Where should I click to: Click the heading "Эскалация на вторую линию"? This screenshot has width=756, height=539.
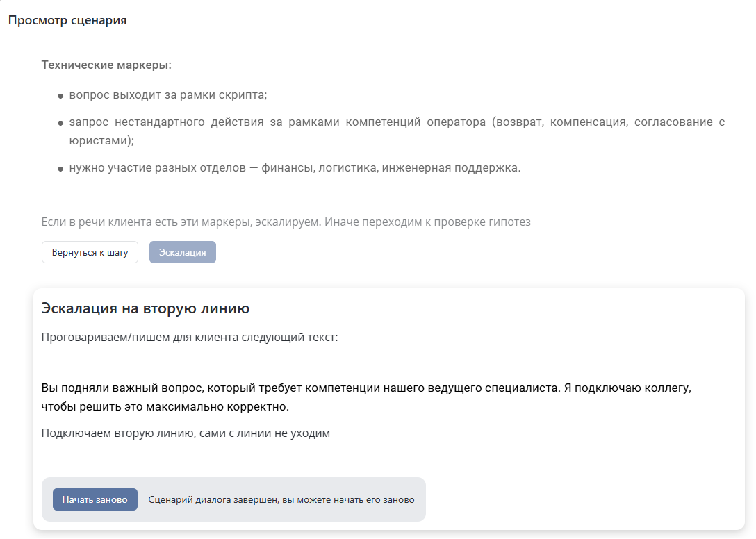(x=145, y=308)
